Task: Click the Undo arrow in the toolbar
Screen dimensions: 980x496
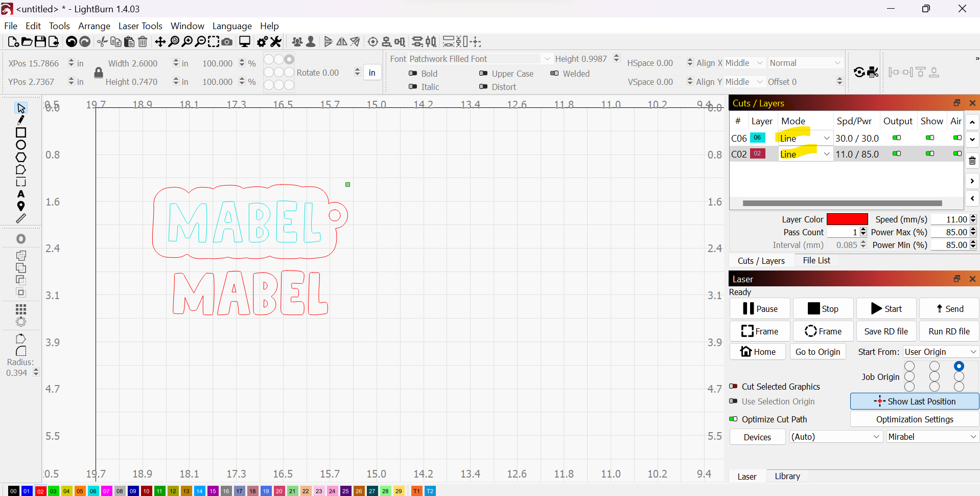Action: [72, 42]
